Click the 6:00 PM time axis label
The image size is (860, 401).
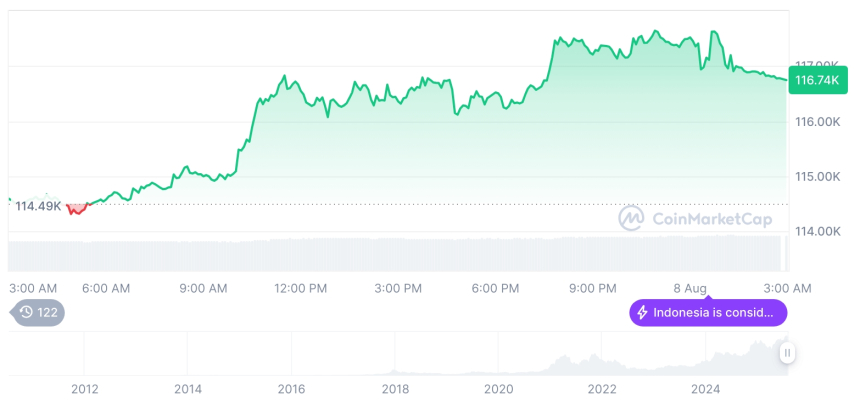(x=495, y=288)
